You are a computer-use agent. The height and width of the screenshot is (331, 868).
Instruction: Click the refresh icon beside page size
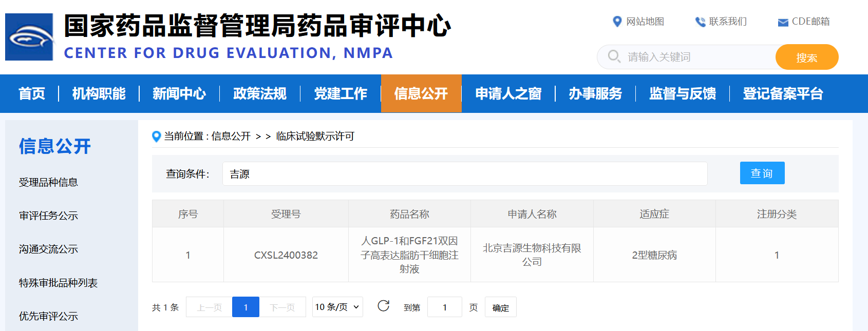coord(384,306)
